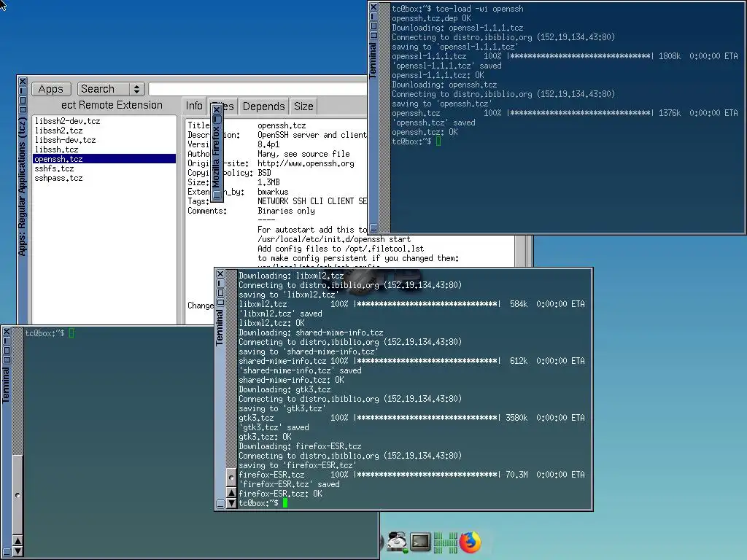Switch to the Info tab
The width and height of the screenshot is (747, 560).
tap(194, 106)
